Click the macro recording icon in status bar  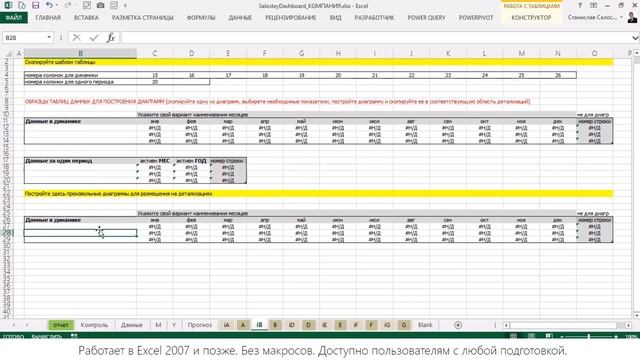pos(74,336)
